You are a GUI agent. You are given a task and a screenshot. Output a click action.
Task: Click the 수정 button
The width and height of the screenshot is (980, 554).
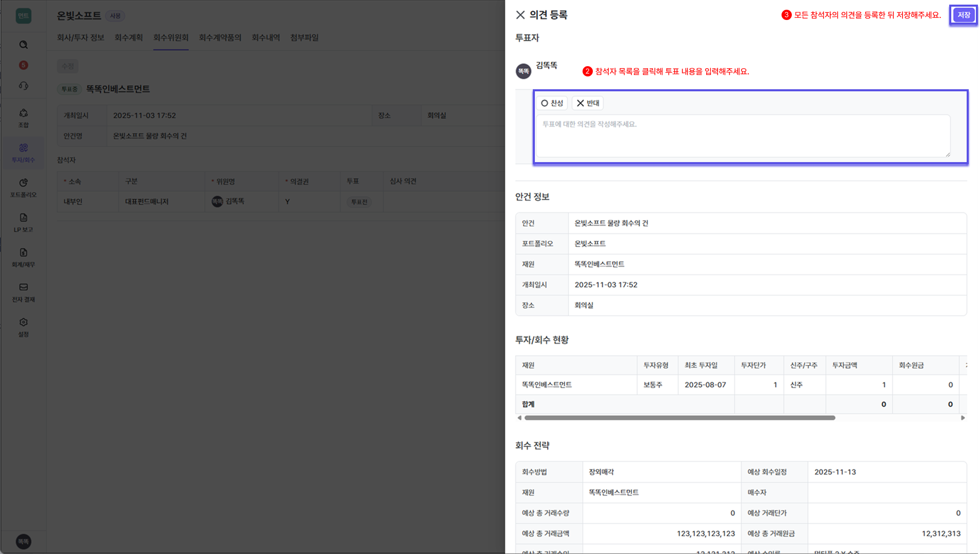click(x=67, y=66)
